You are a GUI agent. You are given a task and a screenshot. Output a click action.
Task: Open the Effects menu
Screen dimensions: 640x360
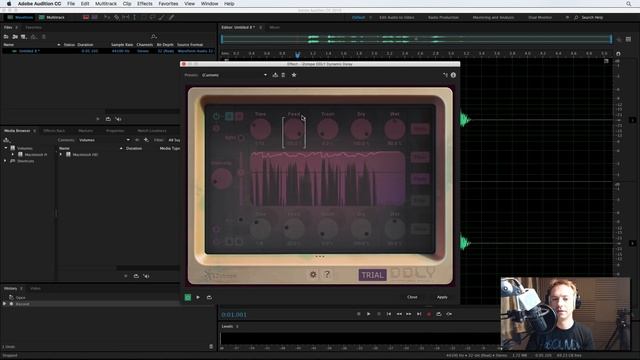pos(144,4)
